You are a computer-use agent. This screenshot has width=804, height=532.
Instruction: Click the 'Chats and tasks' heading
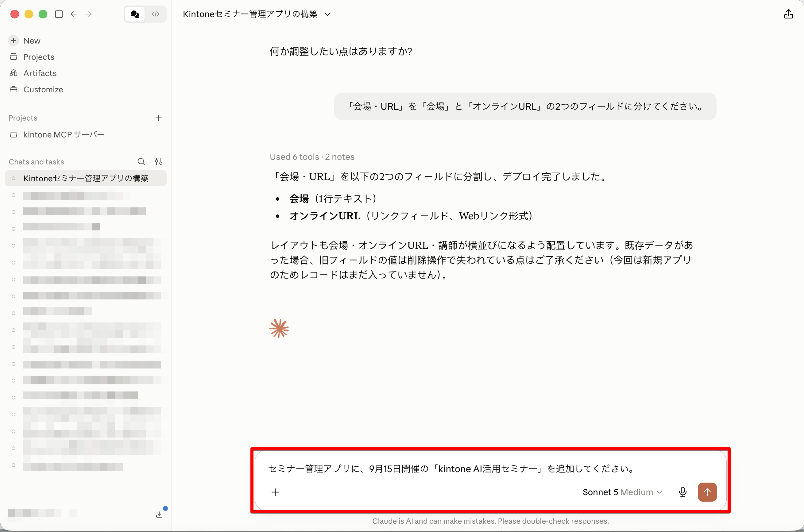click(36, 162)
